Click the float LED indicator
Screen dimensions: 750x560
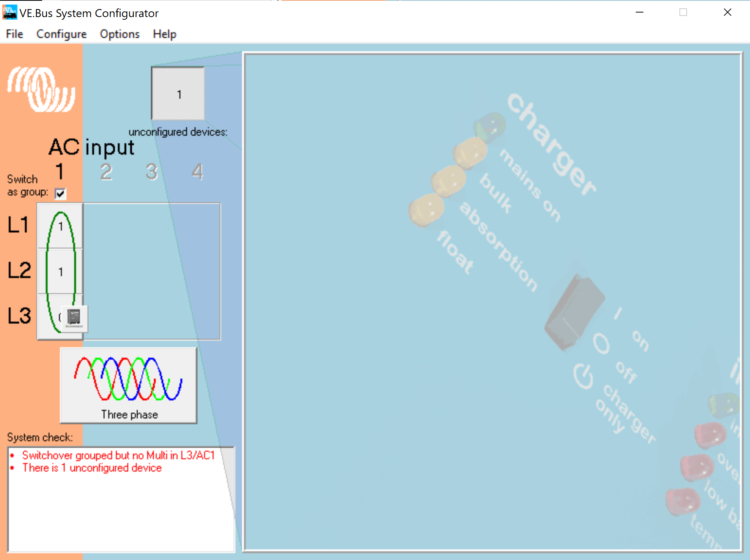click(426, 209)
